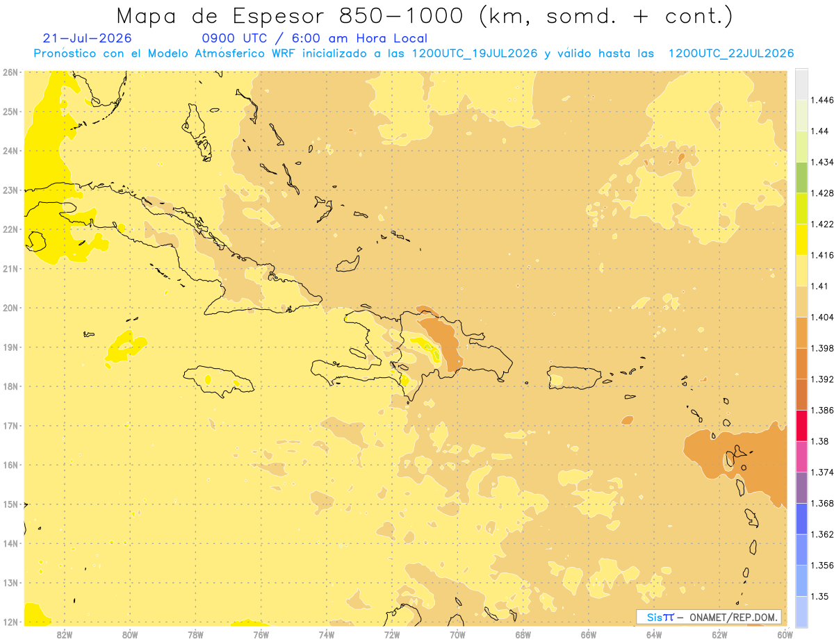Click the colorbar value 1.368
Viewport: 834px width, 644px height.
click(823, 504)
